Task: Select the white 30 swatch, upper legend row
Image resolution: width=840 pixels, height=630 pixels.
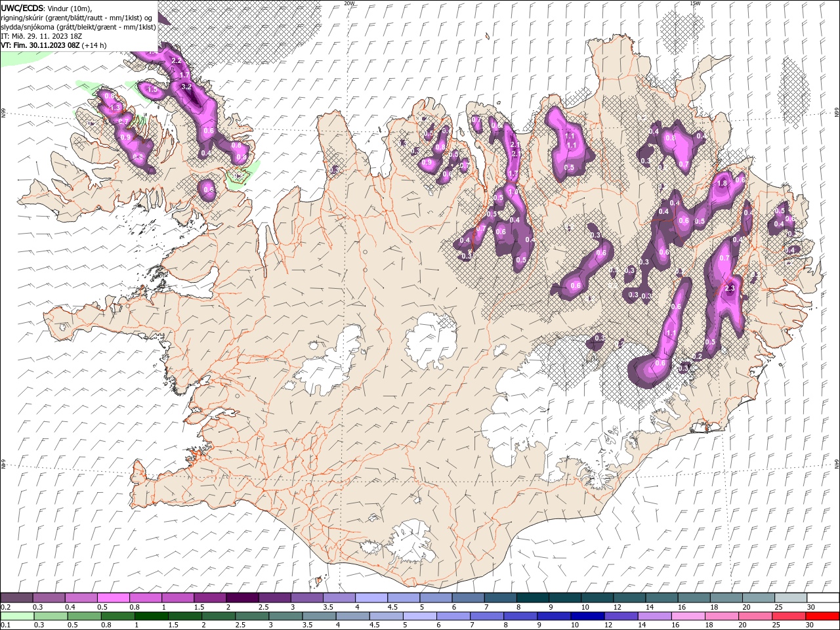Action: click(823, 598)
